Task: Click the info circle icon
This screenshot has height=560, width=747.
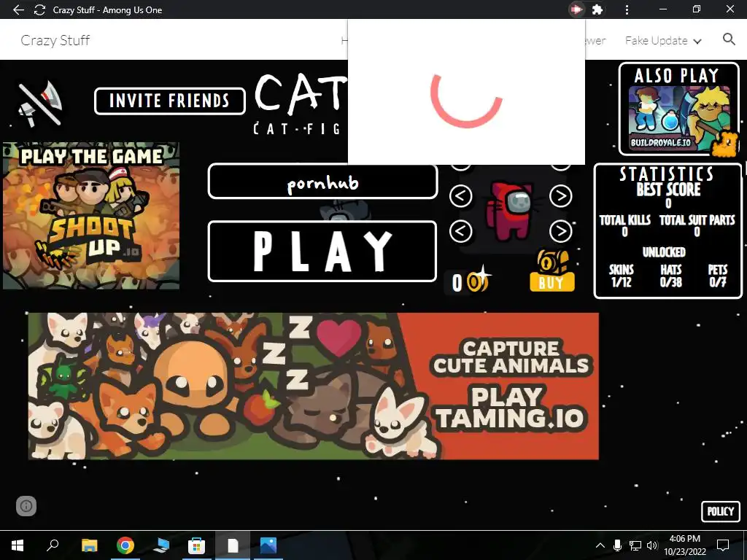Action: tap(26, 506)
